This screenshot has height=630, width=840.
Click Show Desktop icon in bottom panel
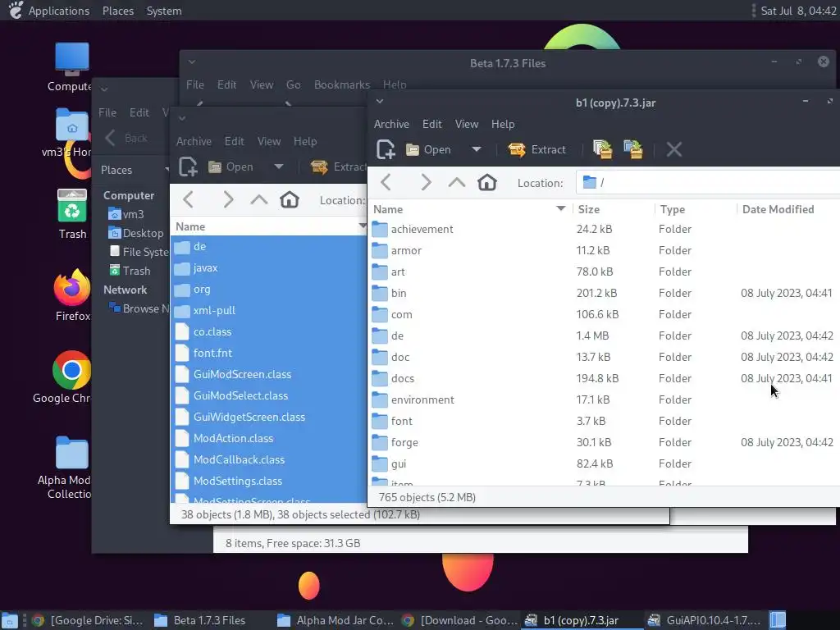point(10,620)
